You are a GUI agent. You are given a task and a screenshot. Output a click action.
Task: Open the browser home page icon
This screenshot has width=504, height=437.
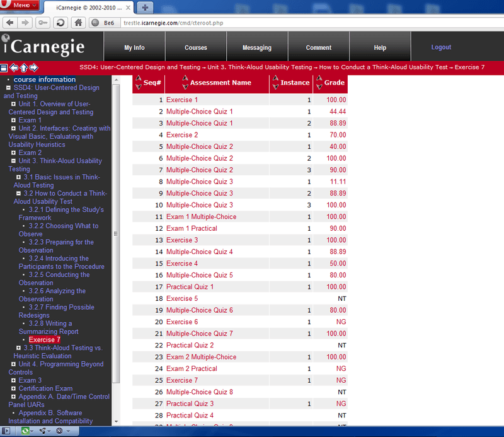pyautogui.click(x=78, y=23)
